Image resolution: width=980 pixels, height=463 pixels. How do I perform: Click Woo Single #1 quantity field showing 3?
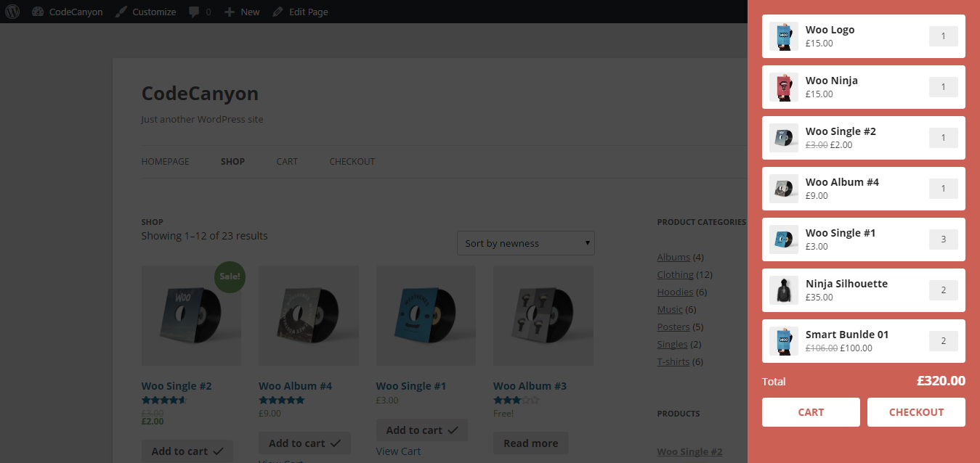[x=944, y=239]
